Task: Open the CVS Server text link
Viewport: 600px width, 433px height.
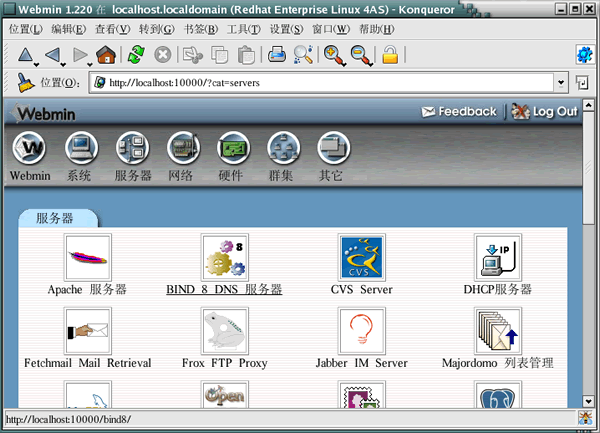Action: [362, 289]
